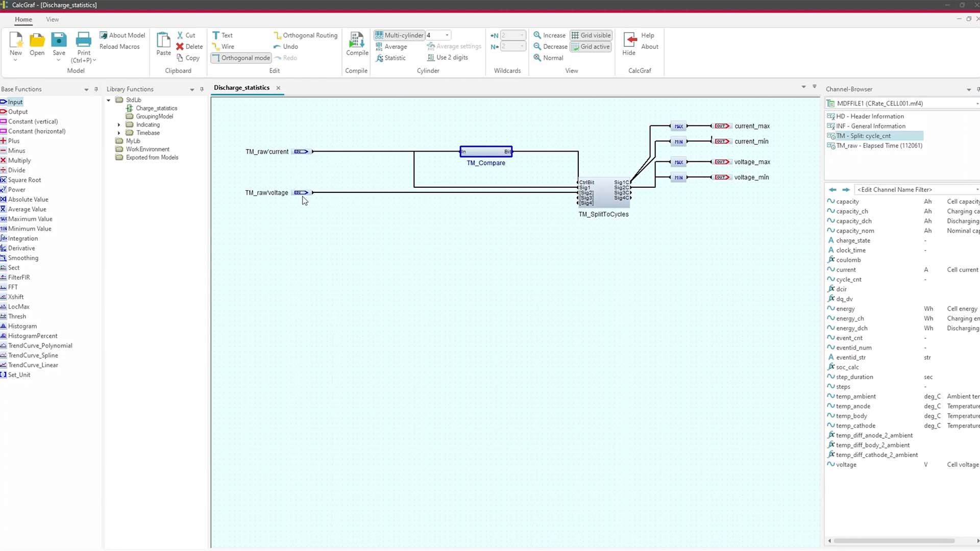Toggle Orthogonal mode
This screenshot has height=551, width=980.
[x=241, y=58]
